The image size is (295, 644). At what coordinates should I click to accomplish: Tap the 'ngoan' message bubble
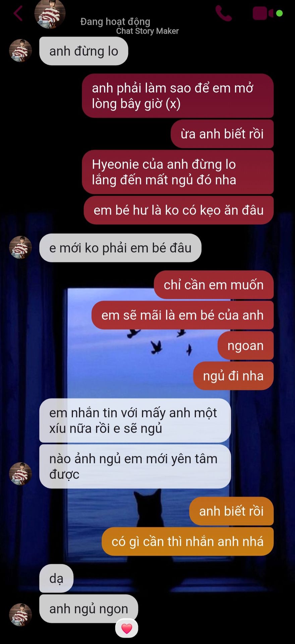[246, 345]
